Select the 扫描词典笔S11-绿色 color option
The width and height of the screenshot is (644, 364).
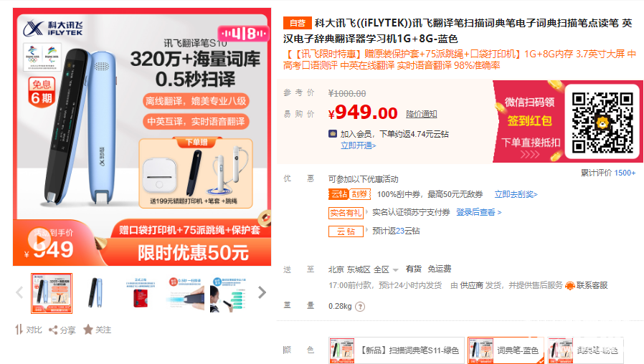pyautogui.click(x=397, y=350)
